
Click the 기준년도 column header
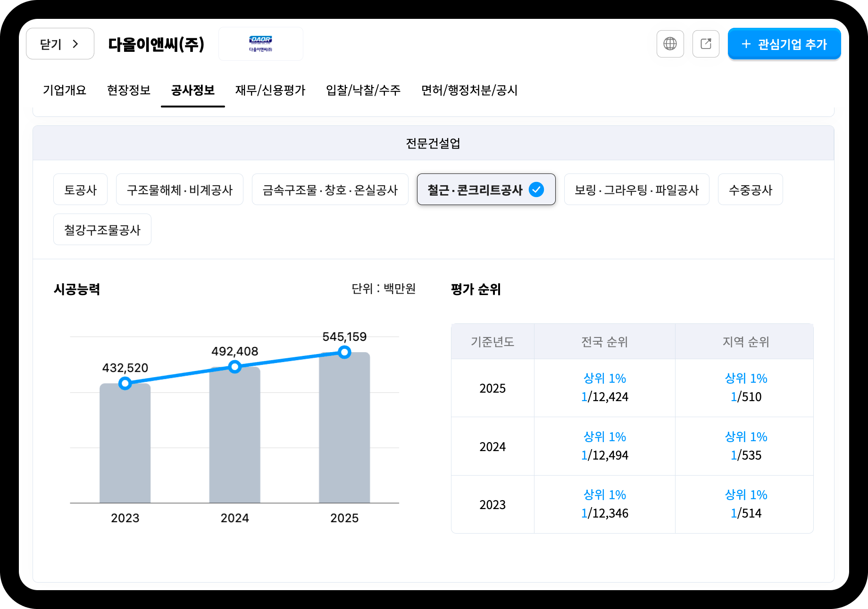(x=492, y=341)
